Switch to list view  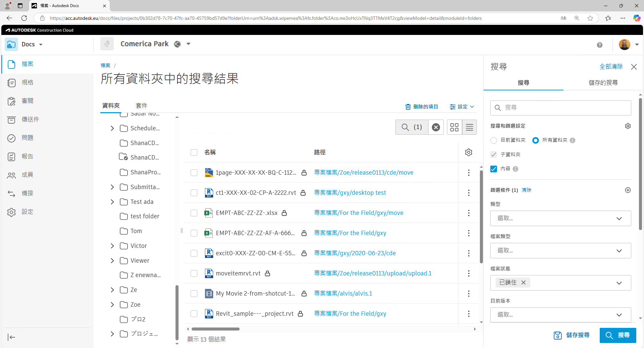coord(469,127)
